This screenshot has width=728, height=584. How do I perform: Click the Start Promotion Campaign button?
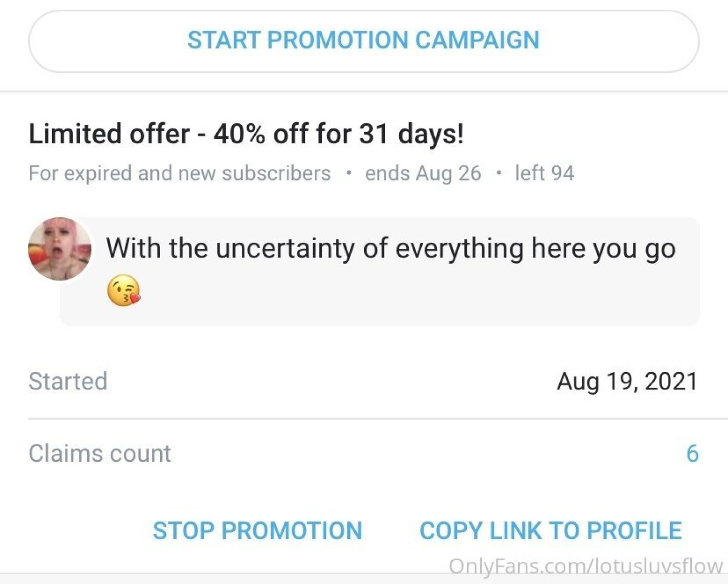tap(363, 41)
